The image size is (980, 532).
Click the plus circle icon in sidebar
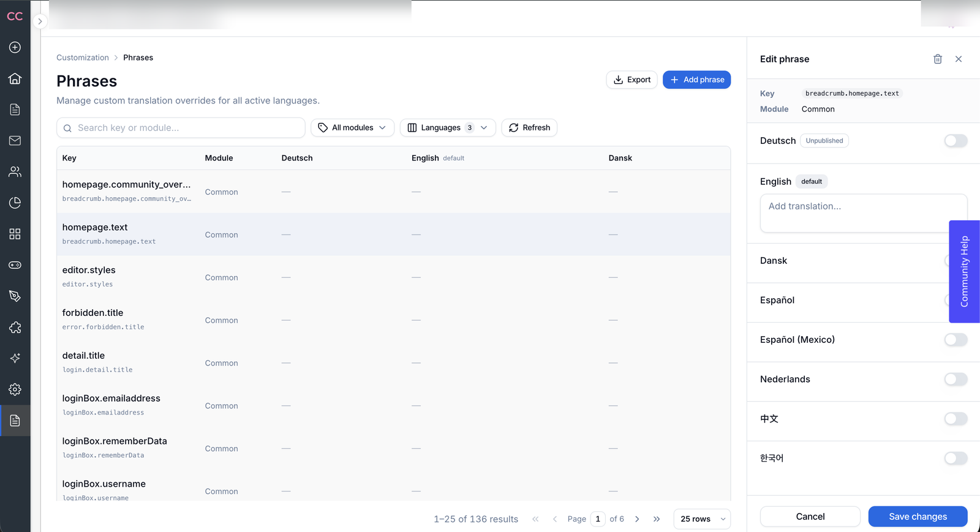pos(15,47)
